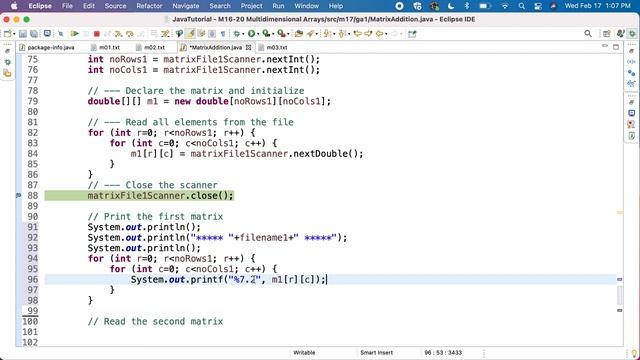Click the red Terminate button
Viewport: 640px width, 360px height.
tap(97, 34)
